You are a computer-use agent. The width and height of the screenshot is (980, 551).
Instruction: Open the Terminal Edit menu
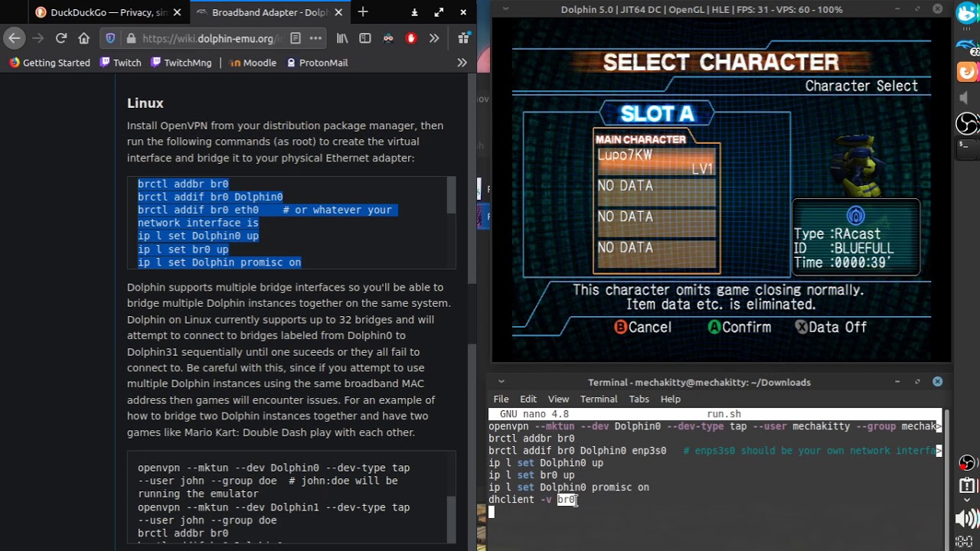click(528, 399)
